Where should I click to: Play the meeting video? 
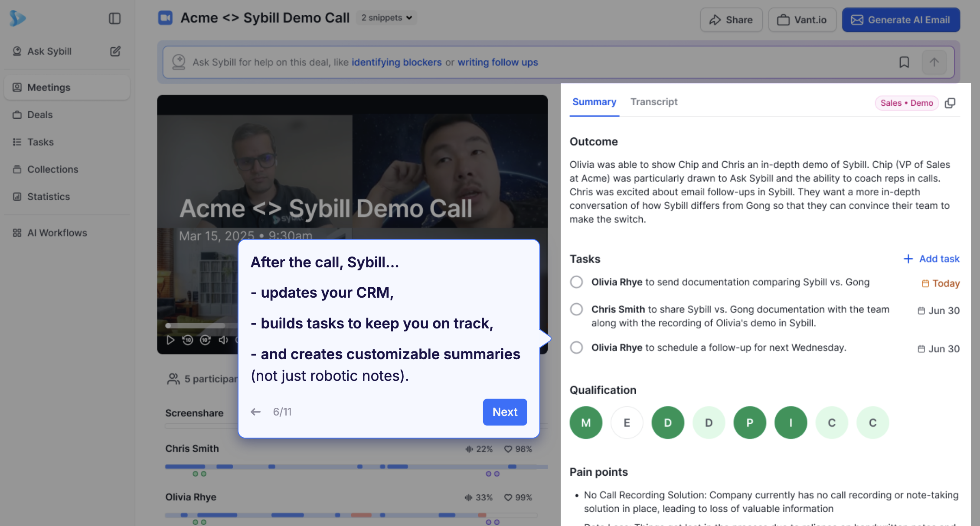click(170, 340)
